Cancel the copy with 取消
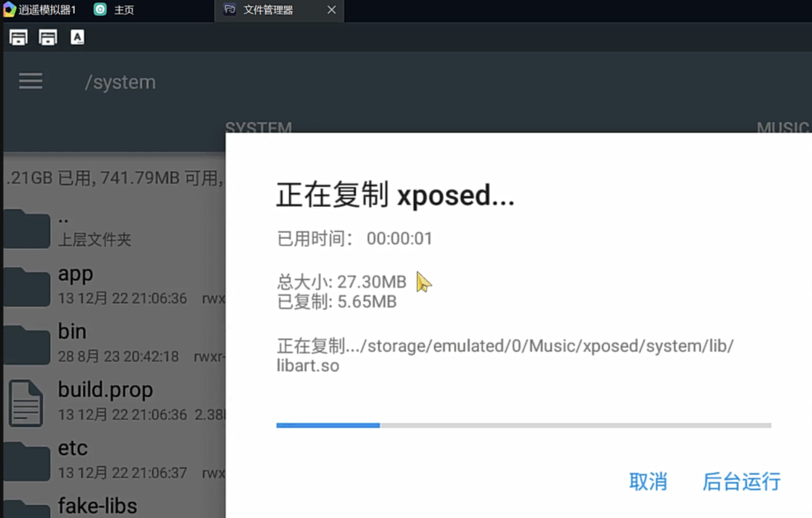The image size is (812, 518). pyautogui.click(x=648, y=482)
